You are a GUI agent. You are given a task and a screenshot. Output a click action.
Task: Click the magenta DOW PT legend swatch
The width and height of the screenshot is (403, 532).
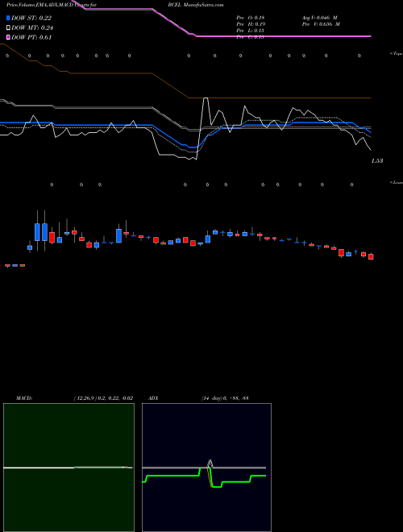pyautogui.click(x=8, y=37)
